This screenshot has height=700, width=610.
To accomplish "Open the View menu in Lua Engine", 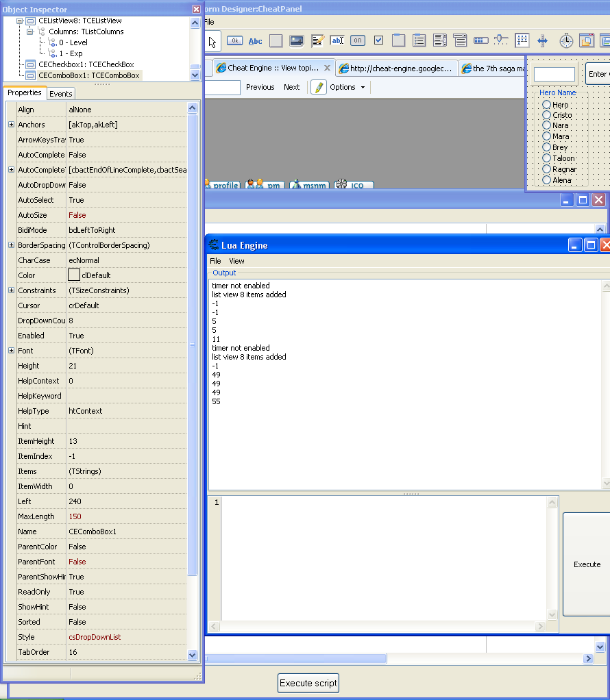I will (236, 261).
